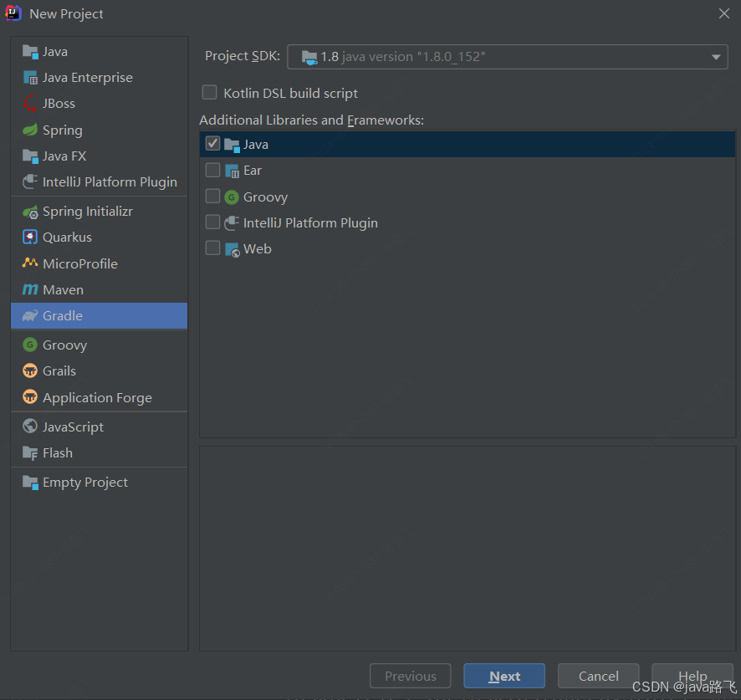Click the 'Spring' sidebar label
Viewport: 741px width, 700px height.
click(63, 130)
